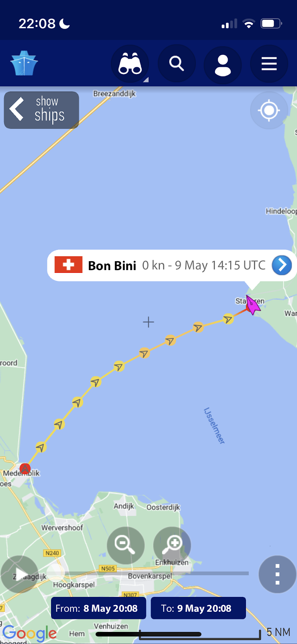Click the track playback slider bar
297x644 pixels.
point(149,573)
